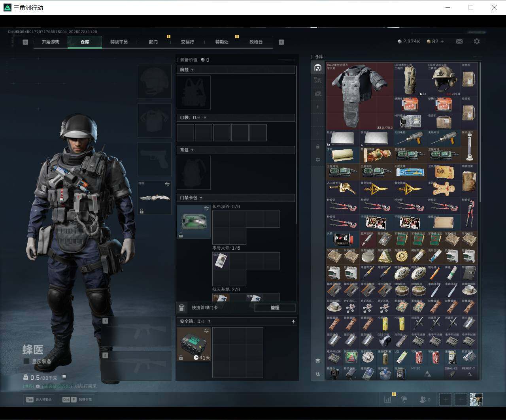Select the 紫外线灯 lamp item
This screenshot has width=506, height=420.
coord(469,147)
